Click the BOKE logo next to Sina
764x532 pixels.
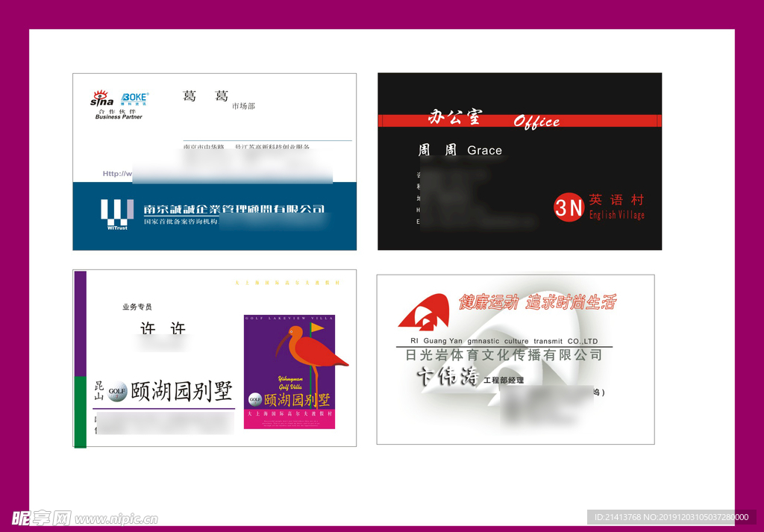click(x=135, y=98)
